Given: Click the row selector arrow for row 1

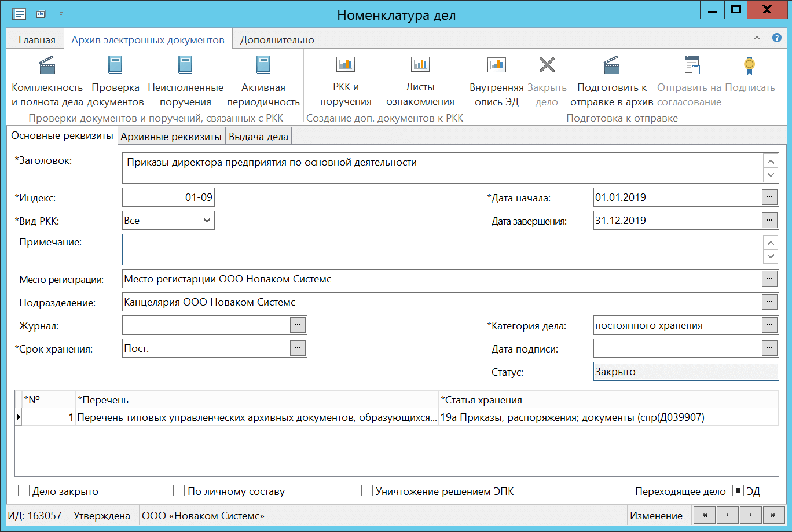Looking at the screenshot, I should [19, 417].
